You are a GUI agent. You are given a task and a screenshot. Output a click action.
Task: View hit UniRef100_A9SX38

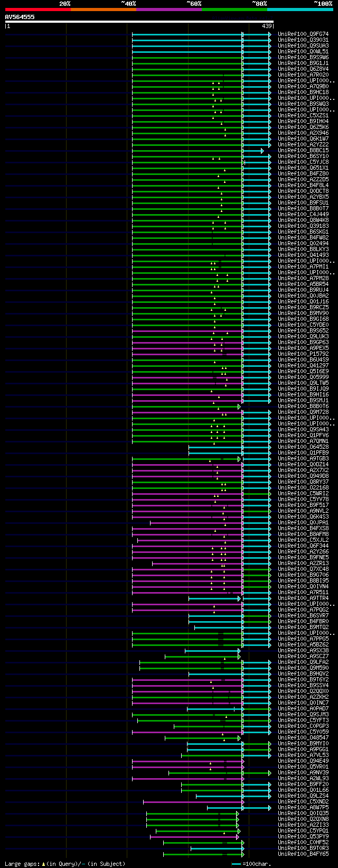[303, 651]
